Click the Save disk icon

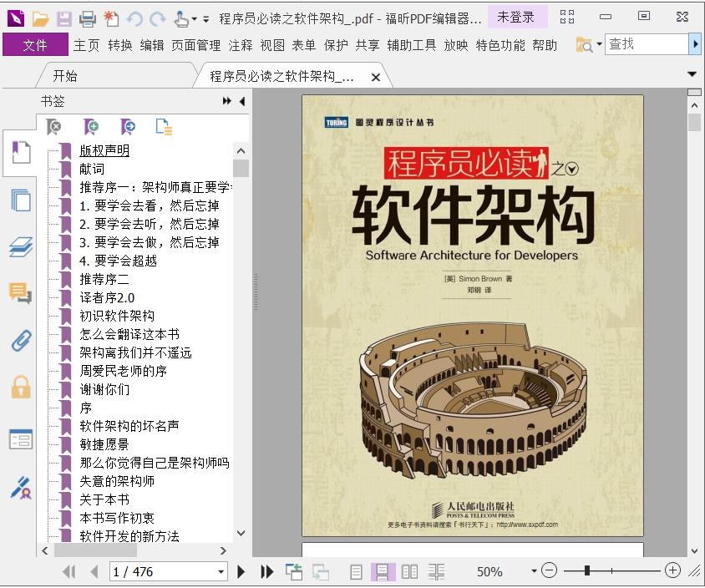[x=63, y=19]
